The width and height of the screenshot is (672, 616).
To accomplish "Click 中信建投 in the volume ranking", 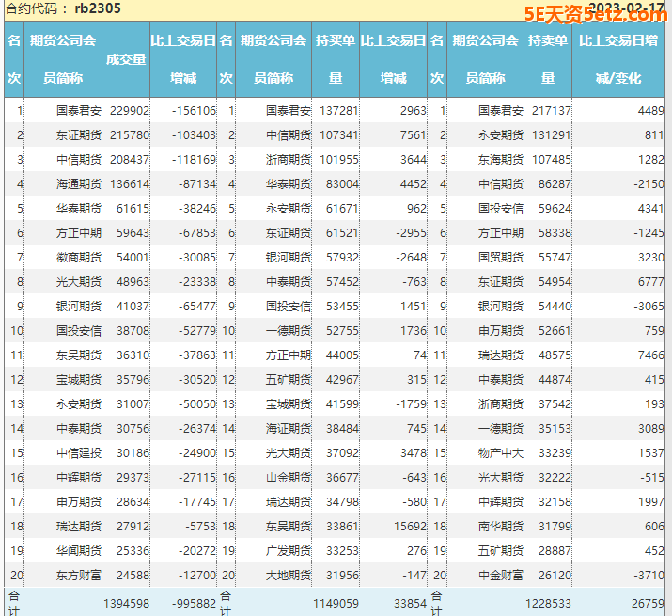I will click(x=79, y=453).
